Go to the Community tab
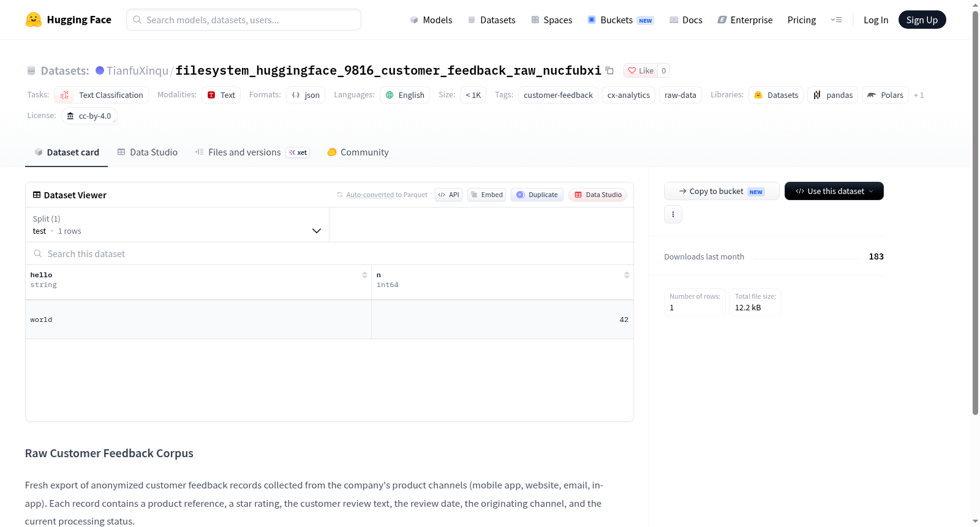The height and width of the screenshot is (527, 980). click(358, 152)
